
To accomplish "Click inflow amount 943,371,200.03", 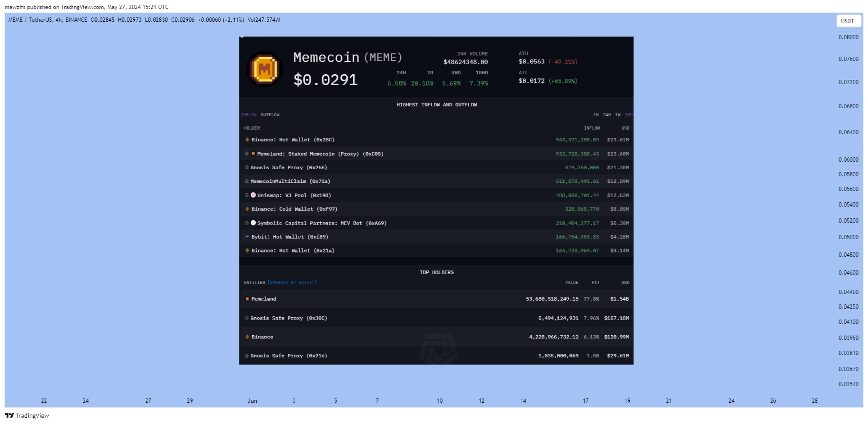I will pyautogui.click(x=577, y=140).
